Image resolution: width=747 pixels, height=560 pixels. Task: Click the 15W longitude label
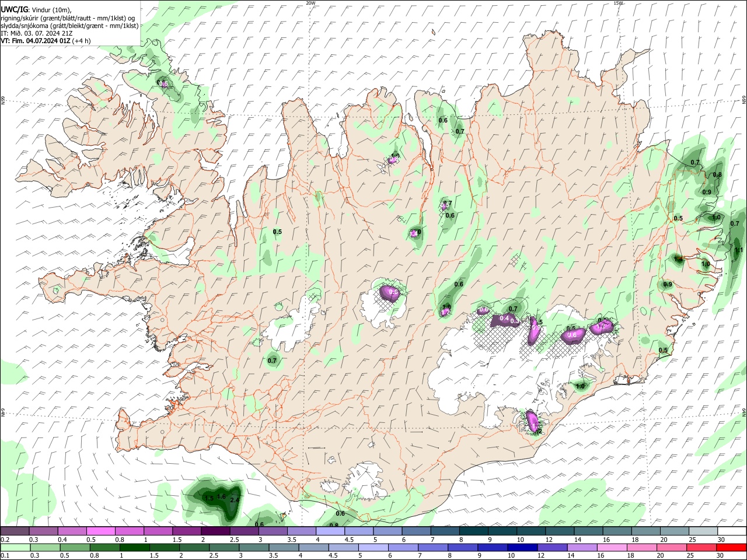pyautogui.click(x=618, y=3)
